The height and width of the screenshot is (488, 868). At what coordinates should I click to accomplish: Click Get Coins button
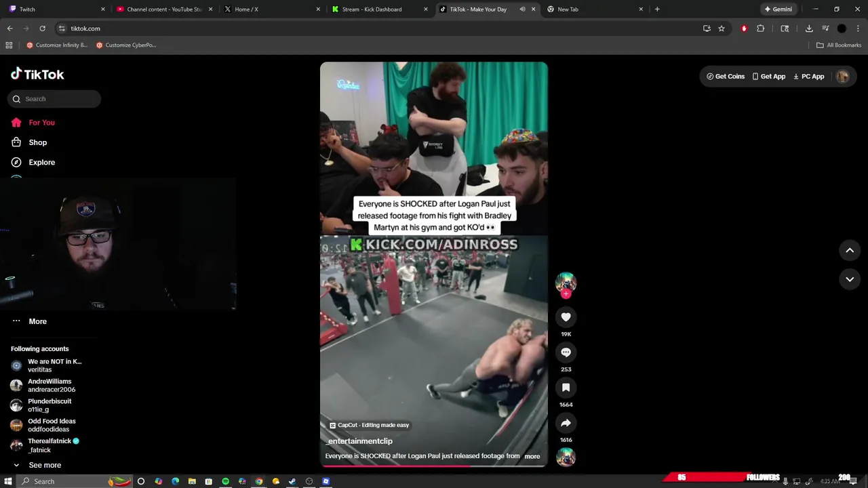[x=726, y=77]
